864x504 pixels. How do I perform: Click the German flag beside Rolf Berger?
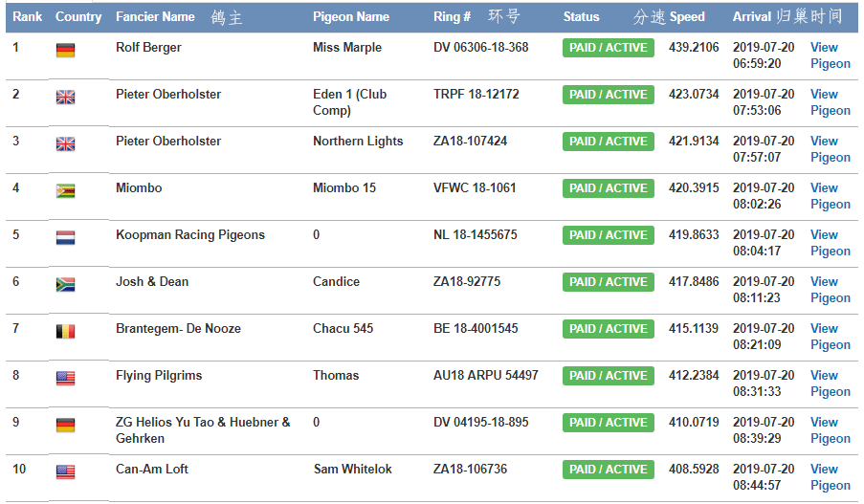tap(65, 50)
